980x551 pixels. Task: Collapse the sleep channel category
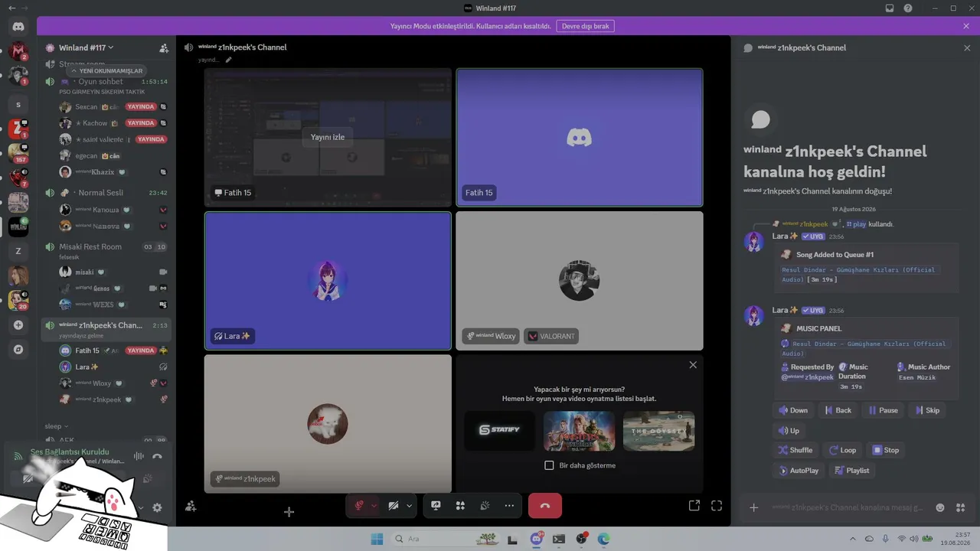(57, 426)
